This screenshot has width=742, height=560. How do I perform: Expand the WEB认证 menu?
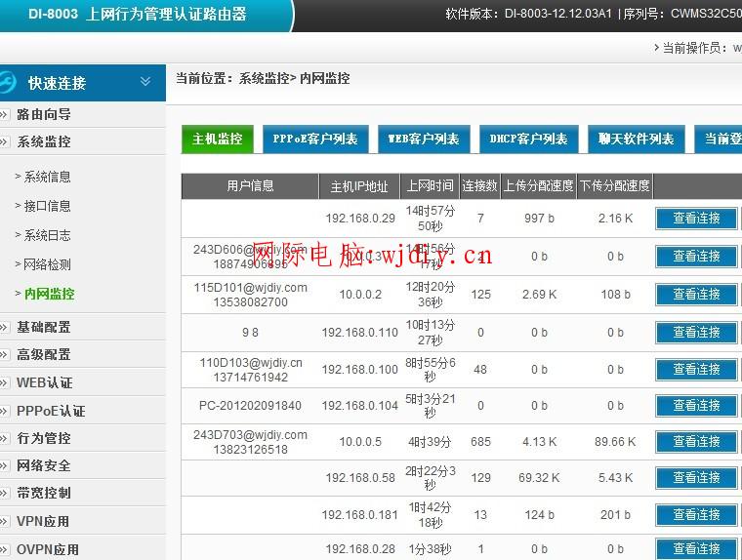point(44,382)
